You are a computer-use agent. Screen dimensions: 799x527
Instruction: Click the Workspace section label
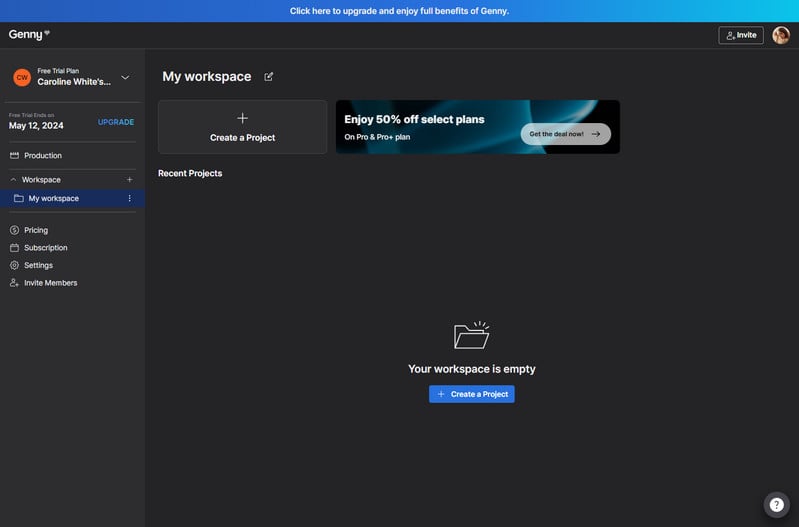pyautogui.click(x=41, y=180)
